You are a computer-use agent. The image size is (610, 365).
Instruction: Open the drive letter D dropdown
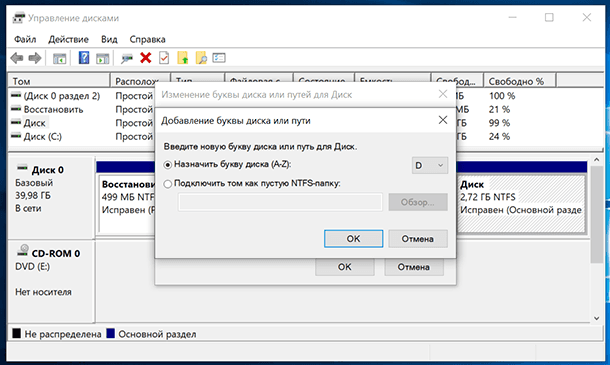(x=429, y=165)
